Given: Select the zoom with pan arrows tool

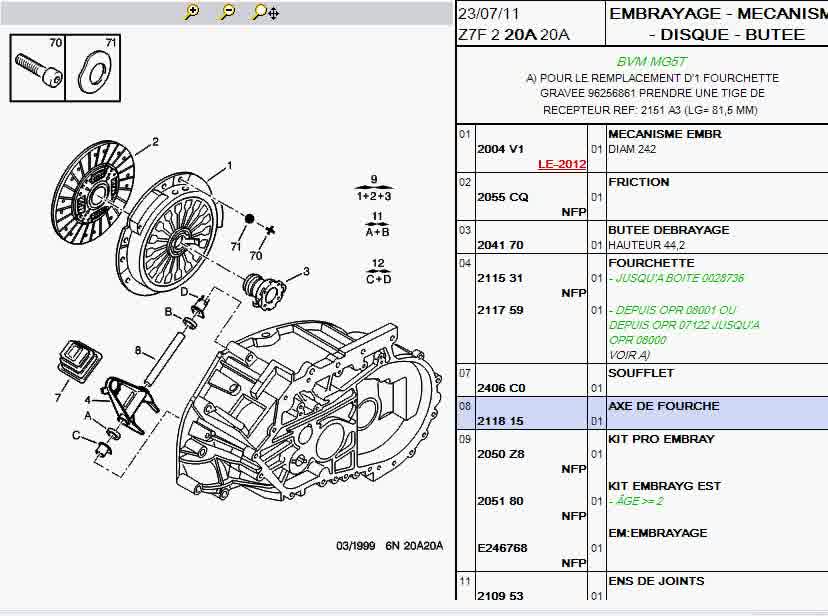Looking at the screenshot, I should coord(265,12).
